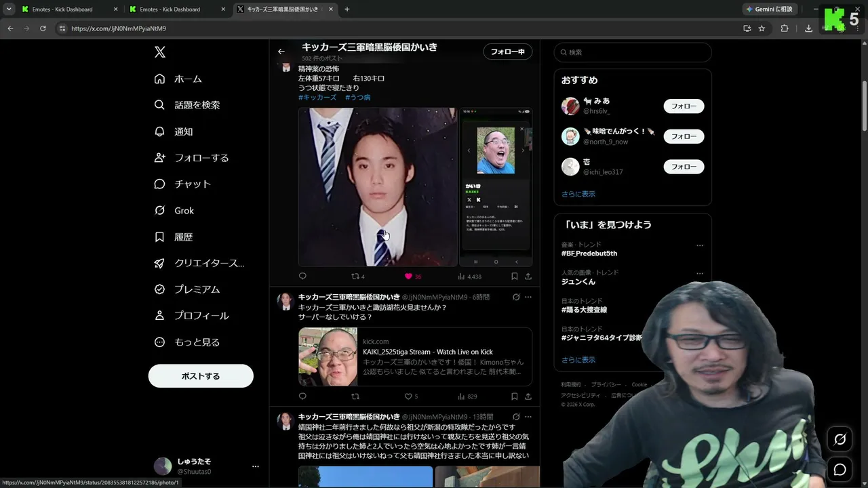Follow the @ichi_leo317 account

click(684, 166)
